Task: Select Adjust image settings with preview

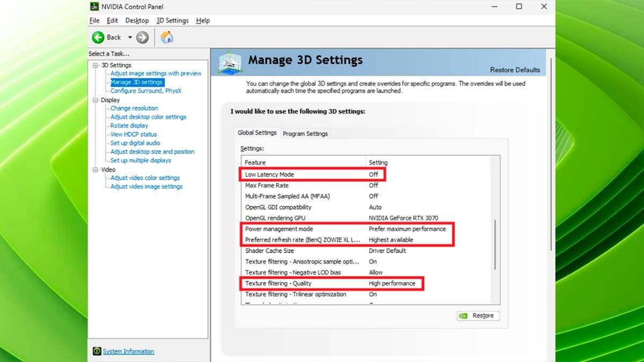Action: coord(156,73)
